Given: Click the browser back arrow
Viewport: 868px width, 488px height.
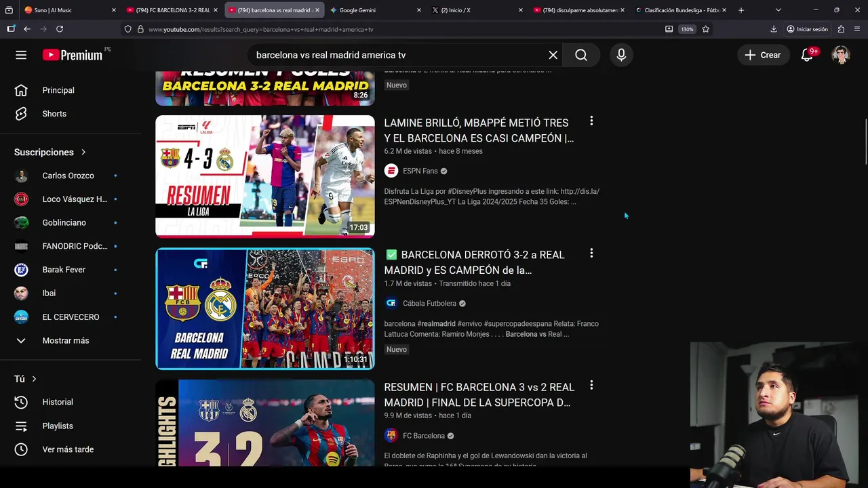Looking at the screenshot, I should (x=27, y=29).
